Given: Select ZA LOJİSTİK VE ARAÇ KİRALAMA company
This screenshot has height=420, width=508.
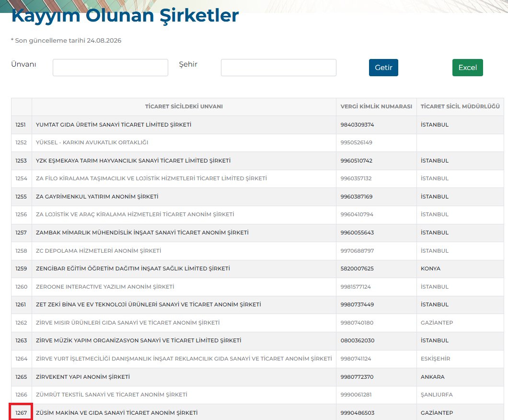Looking at the screenshot, I should [x=135, y=214].
